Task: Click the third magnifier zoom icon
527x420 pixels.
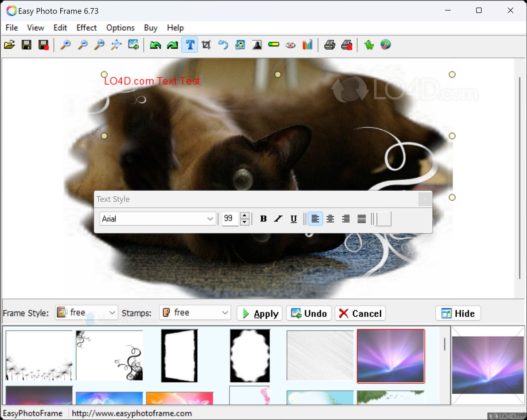Action: tap(99, 45)
